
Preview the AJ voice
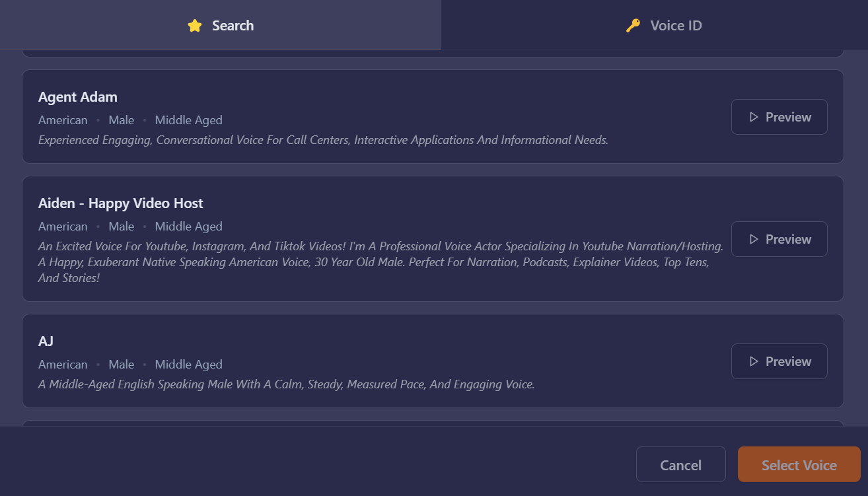click(x=779, y=361)
